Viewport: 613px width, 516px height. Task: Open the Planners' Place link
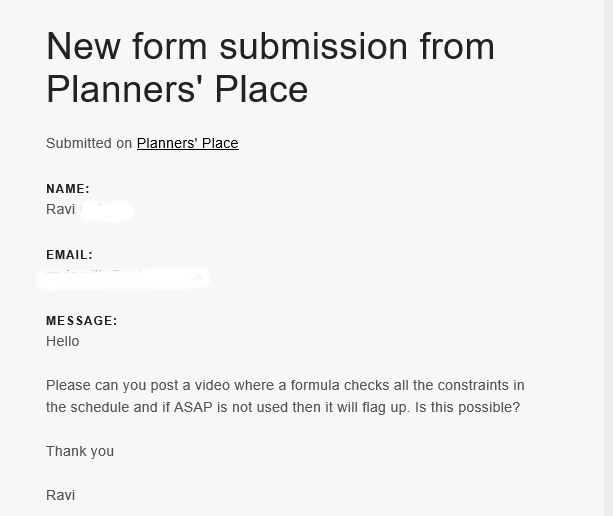click(x=188, y=143)
